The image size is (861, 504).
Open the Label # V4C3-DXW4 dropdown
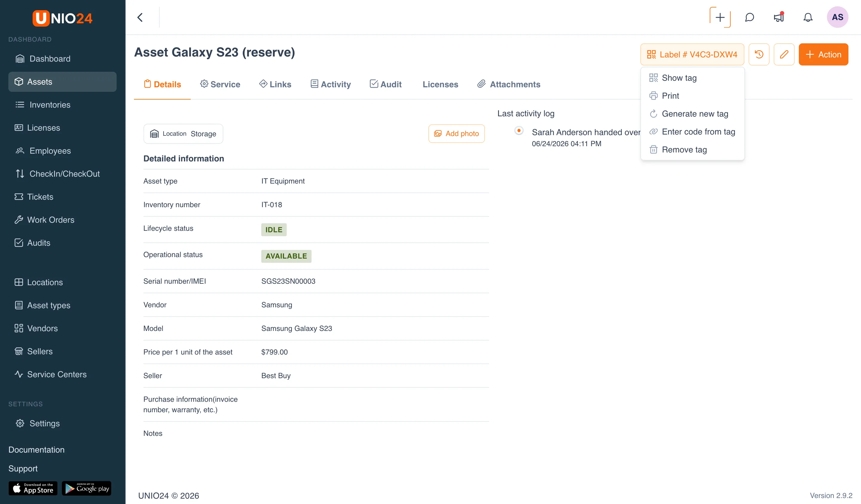pyautogui.click(x=692, y=54)
